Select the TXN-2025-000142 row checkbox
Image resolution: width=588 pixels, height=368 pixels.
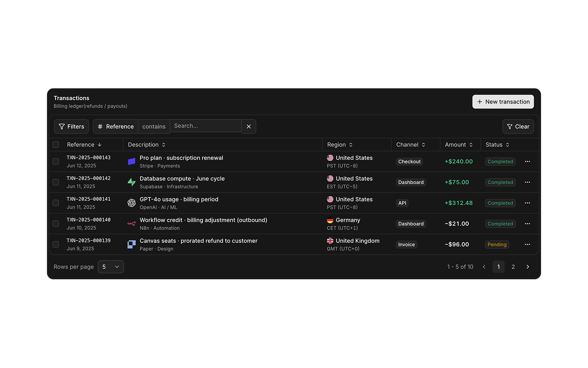pos(56,182)
